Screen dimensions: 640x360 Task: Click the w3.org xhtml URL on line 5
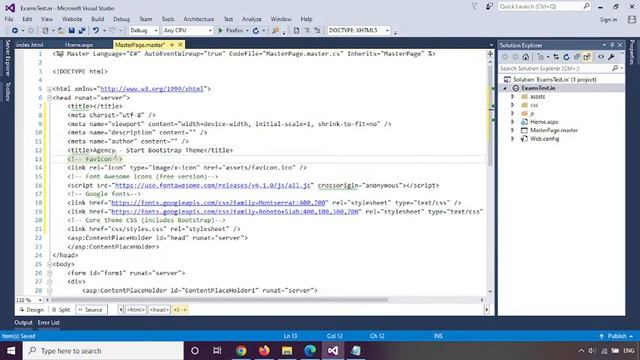tap(152, 89)
